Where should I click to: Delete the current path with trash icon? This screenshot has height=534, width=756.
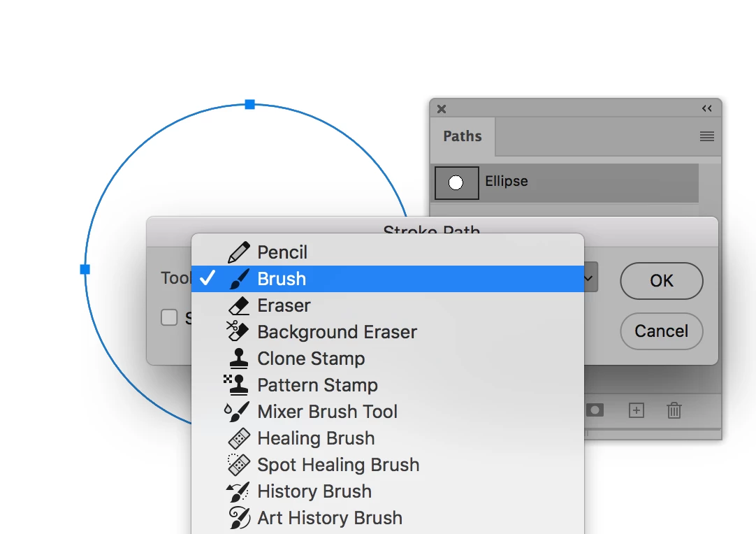point(674,410)
